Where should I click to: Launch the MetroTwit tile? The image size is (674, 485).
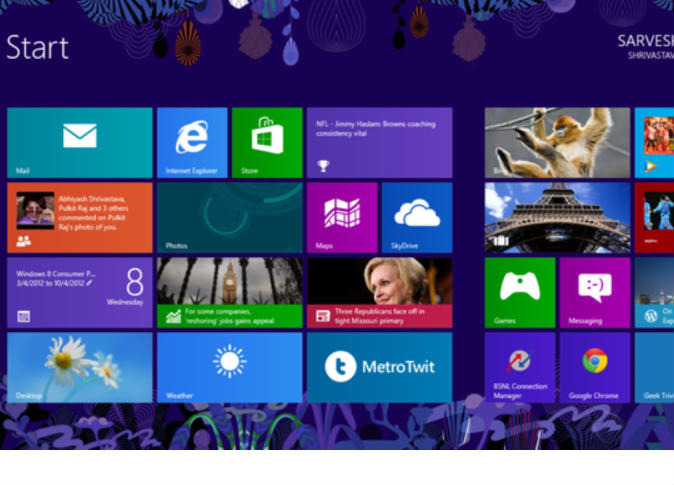[379, 367]
